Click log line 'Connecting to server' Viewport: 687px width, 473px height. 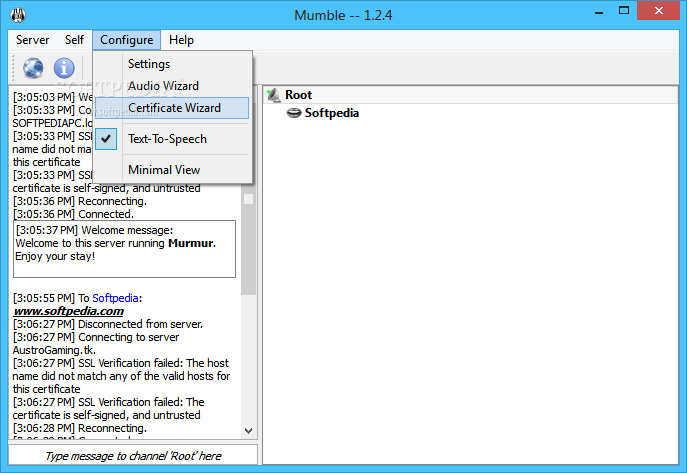[96, 337]
